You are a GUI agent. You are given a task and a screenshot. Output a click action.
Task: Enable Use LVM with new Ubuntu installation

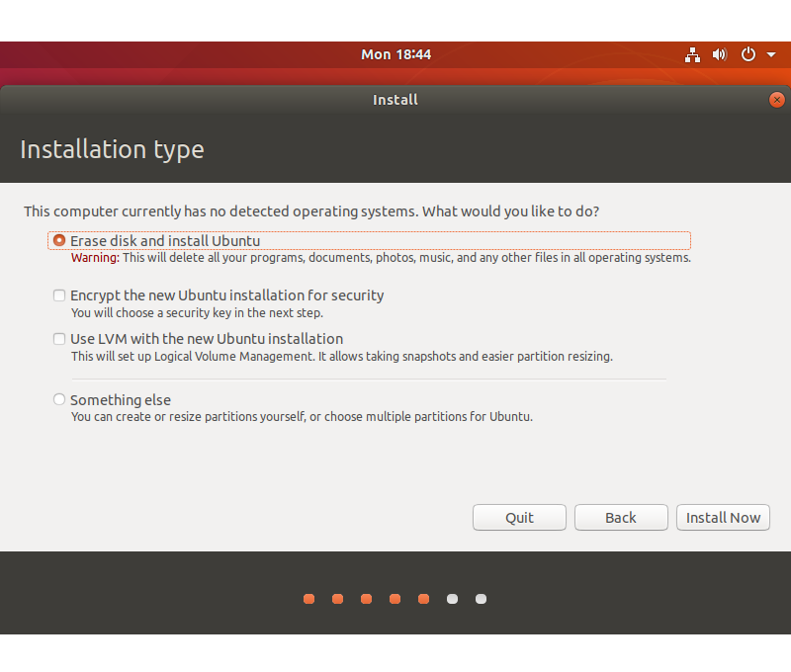[x=59, y=339]
